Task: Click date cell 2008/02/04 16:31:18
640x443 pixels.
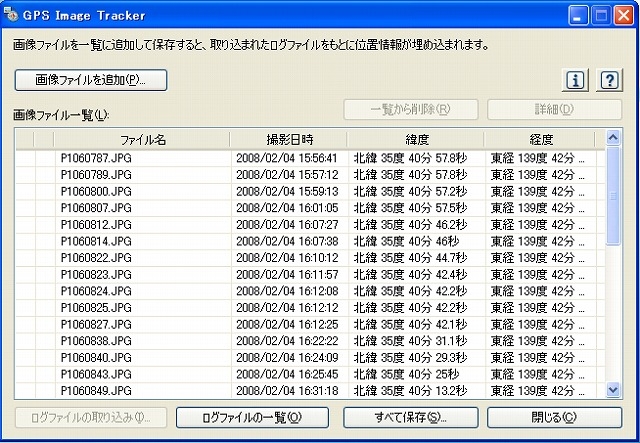Action: click(287, 391)
